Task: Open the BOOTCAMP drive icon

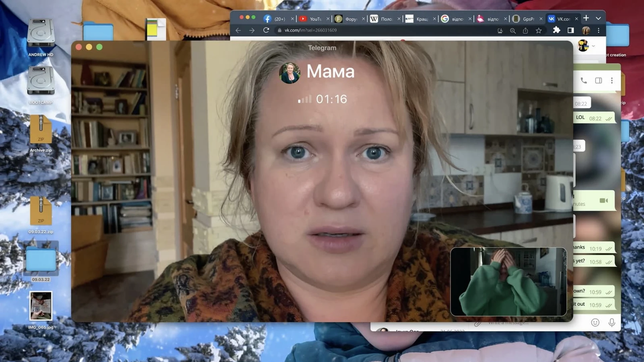Action: (41, 81)
